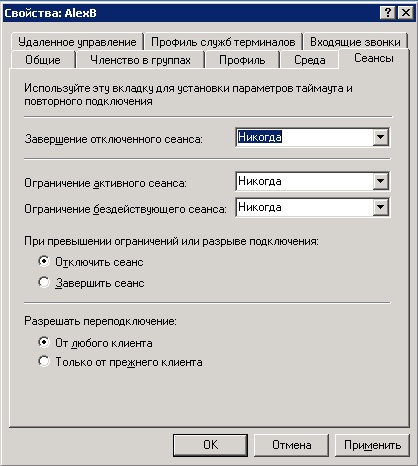Viewport: 418px width, 466px height.
Task: Click the OK button
Action: 210,445
